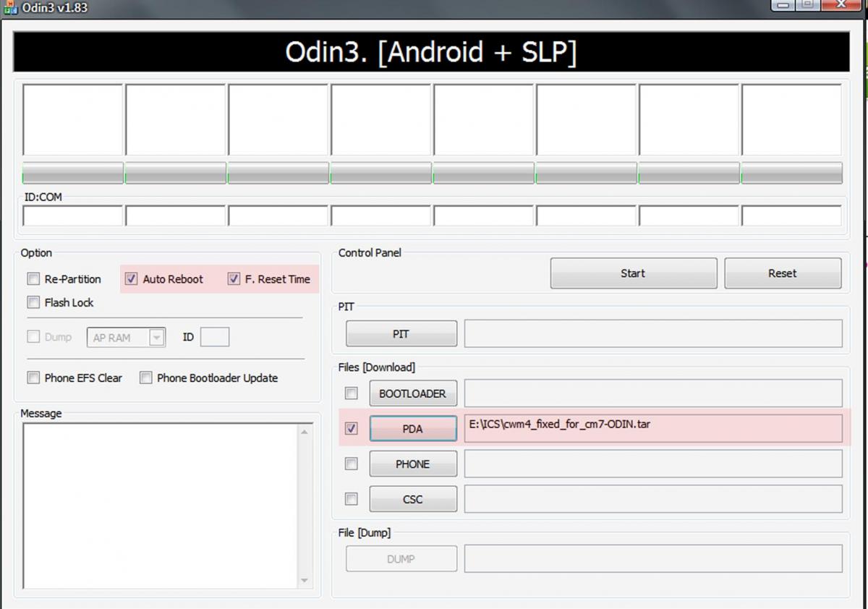Click the window maximize button

click(809, 4)
